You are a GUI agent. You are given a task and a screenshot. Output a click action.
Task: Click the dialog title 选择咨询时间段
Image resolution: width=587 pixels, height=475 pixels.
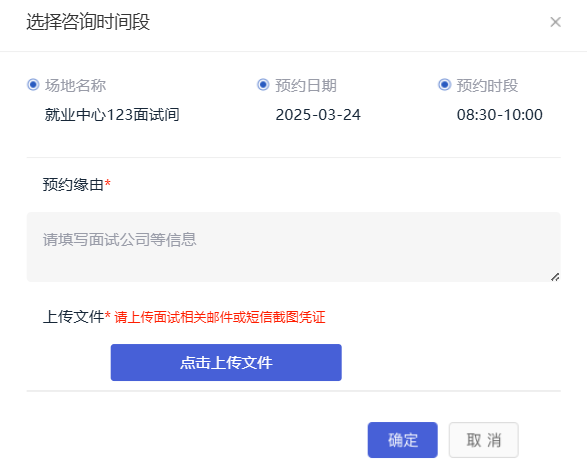[x=88, y=22]
